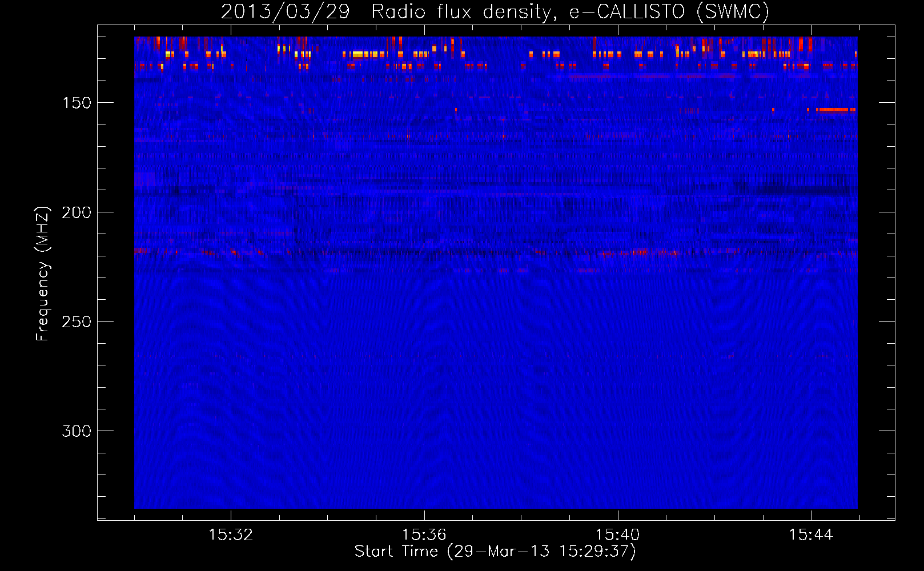Click the '250' frequency tick label
The height and width of the screenshot is (571, 924).
(77, 322)
